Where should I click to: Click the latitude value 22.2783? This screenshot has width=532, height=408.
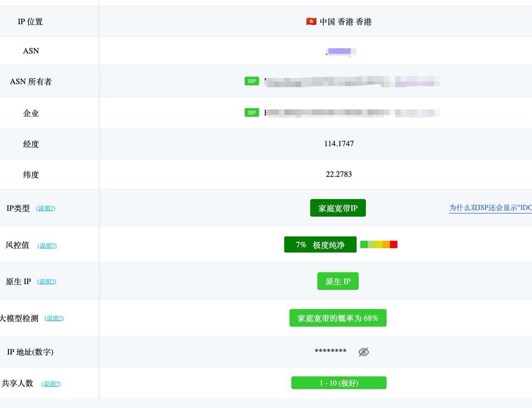pos(339,175)
